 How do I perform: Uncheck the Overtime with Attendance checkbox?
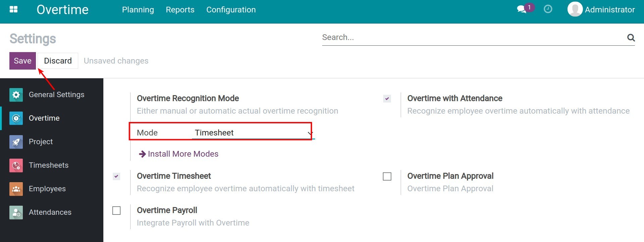387,98
